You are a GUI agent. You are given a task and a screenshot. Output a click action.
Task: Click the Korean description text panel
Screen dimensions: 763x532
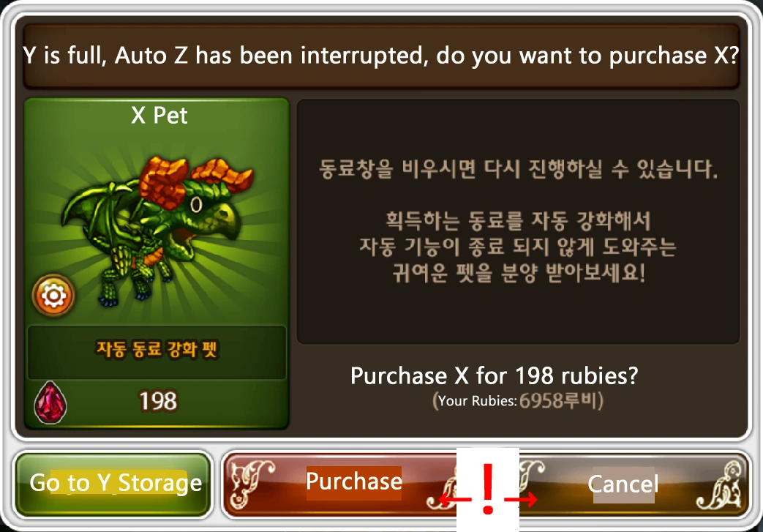[x=518, y=222]
